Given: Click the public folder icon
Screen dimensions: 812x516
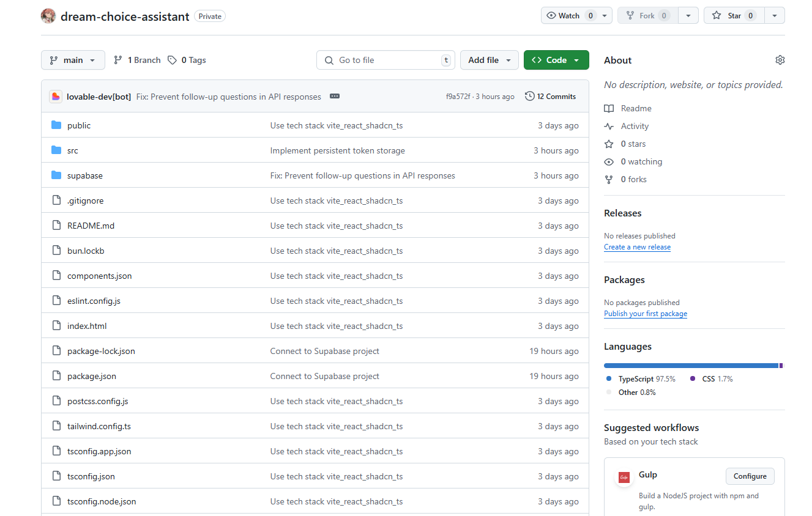Looking at the screenshot, I should [56, 125].
